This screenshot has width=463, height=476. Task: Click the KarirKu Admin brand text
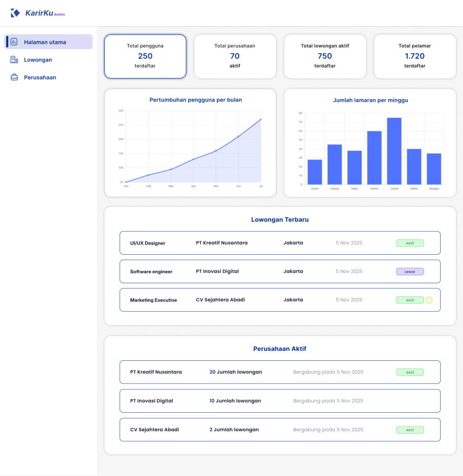(45, 13)
